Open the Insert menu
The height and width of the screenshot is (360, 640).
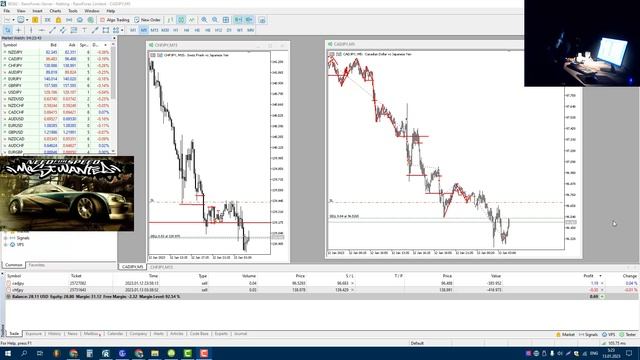(37, 11)
